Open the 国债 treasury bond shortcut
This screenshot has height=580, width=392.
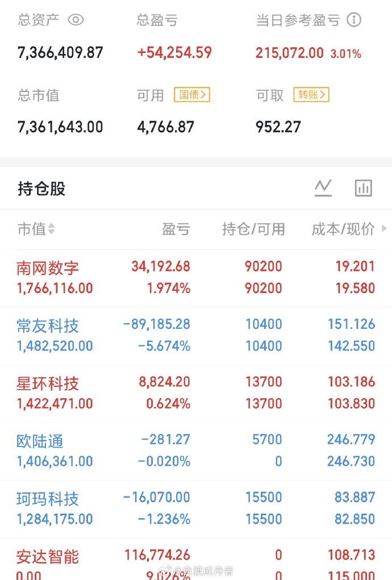[x=191, y=95]
